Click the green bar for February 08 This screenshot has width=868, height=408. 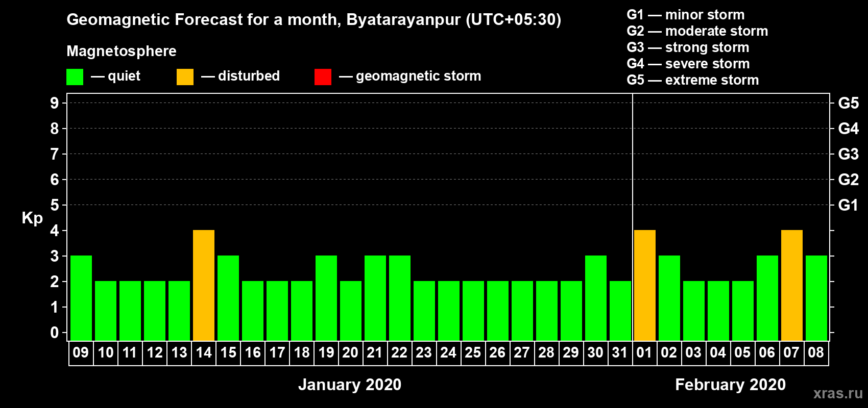click(x=816, y=298)
